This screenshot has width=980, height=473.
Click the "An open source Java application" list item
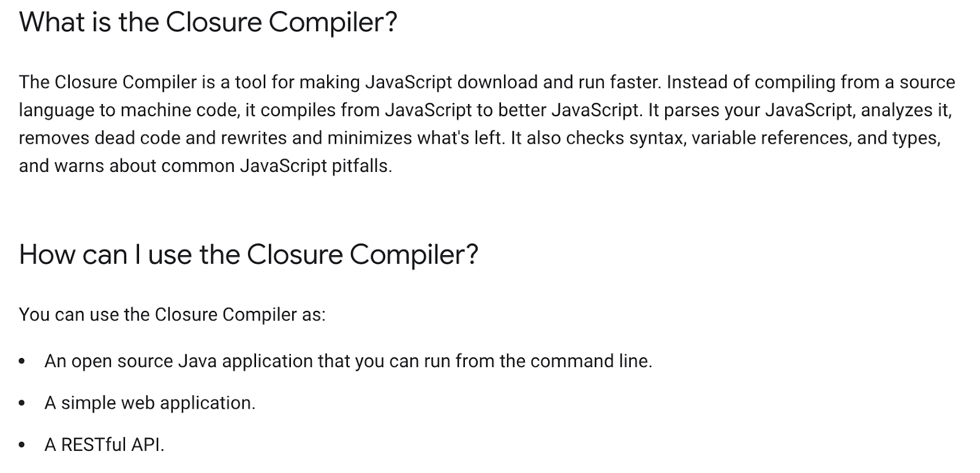pyautogui.click(x=348, y=361)
